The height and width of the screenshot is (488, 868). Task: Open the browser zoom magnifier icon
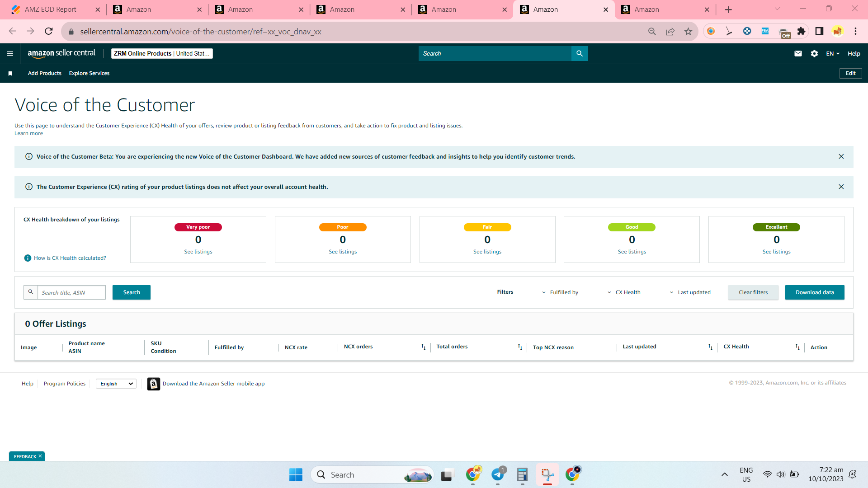pos(652,31)
